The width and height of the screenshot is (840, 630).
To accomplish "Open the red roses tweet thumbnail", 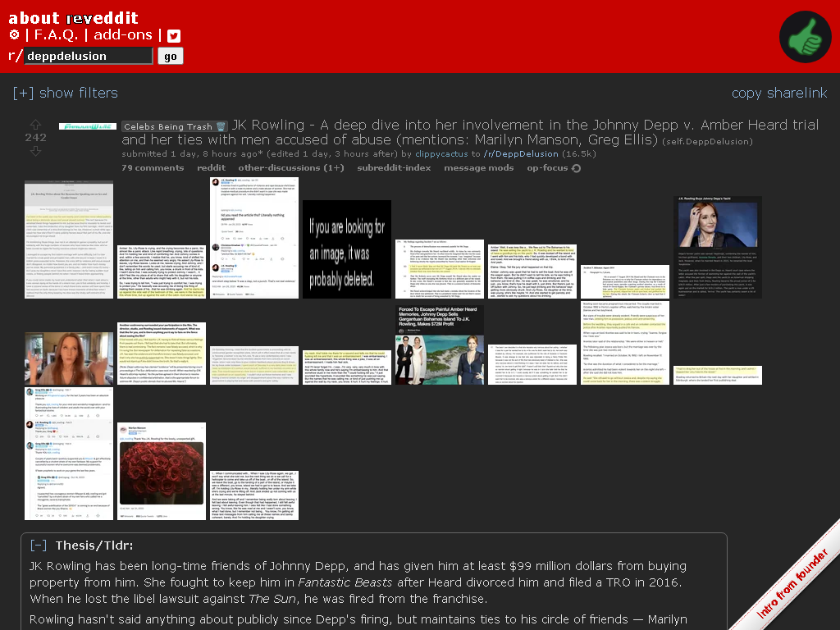I will pos(162,471).
